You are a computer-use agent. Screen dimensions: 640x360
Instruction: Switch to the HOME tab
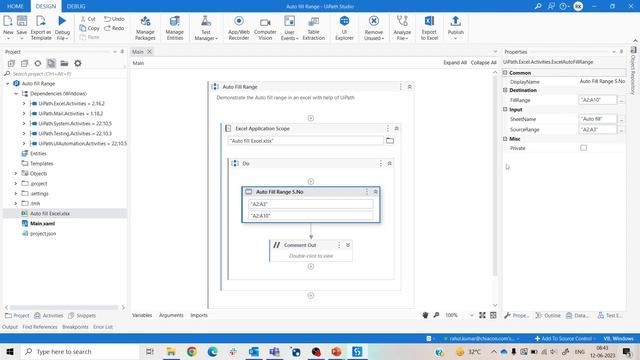click(x=15, y=6)
